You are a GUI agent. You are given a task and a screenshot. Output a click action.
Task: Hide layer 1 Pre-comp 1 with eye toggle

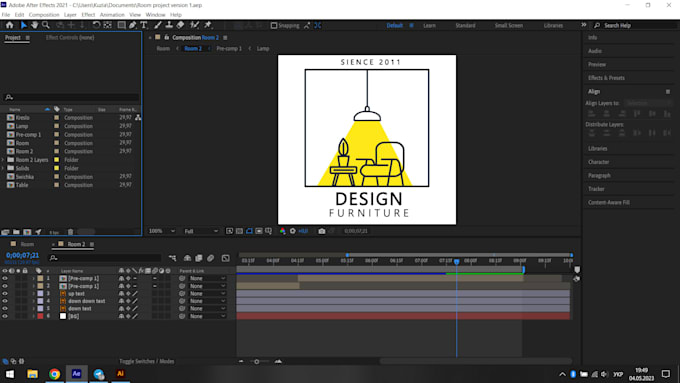click(5, 278)
